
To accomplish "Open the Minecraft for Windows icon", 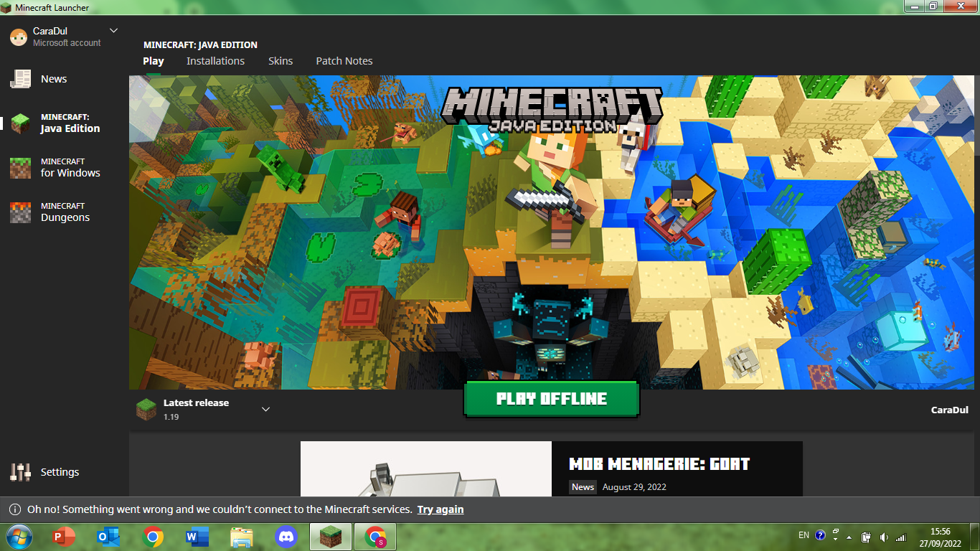I will 20,168.
